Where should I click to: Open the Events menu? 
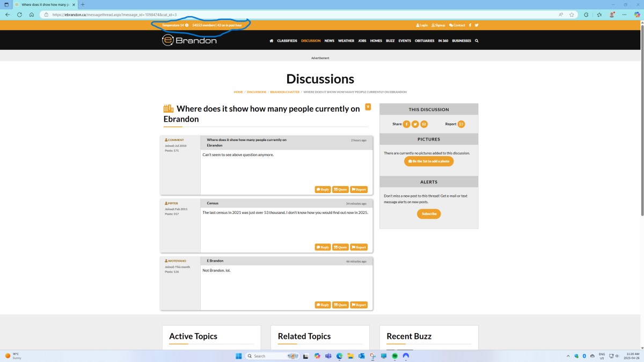click(x=405, y=41)
